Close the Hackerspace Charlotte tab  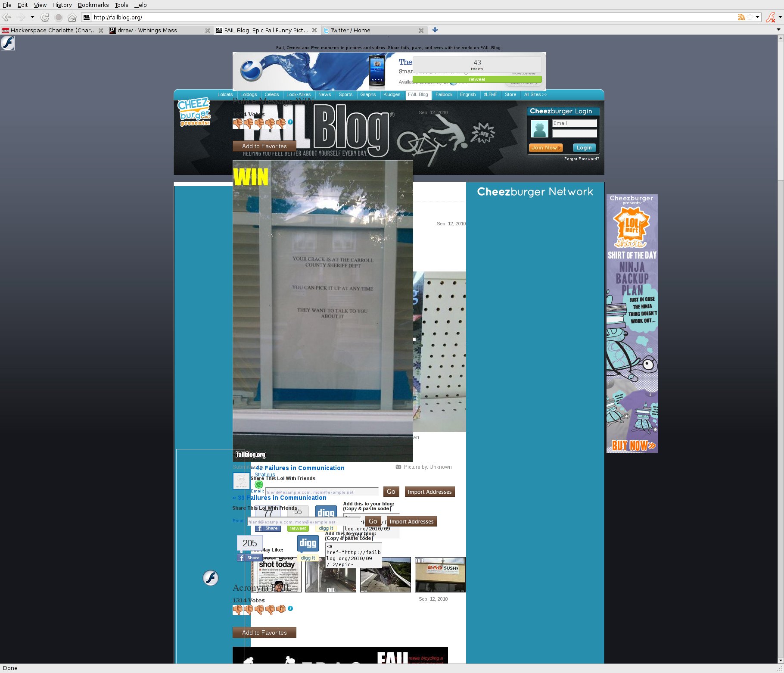101,30
